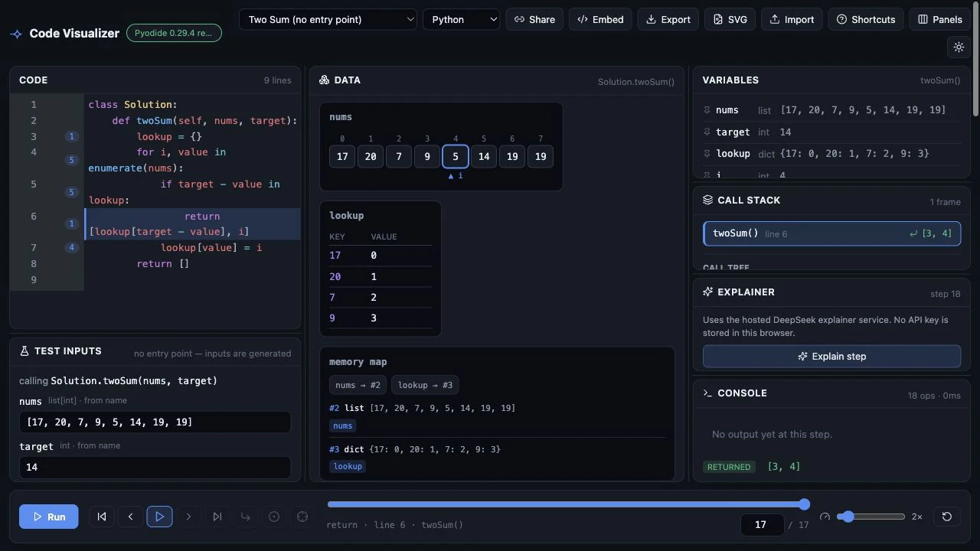This screenshot has width=980, height=551.
Task: Click the lookup → #3 memory map chip
Action: 425,385
